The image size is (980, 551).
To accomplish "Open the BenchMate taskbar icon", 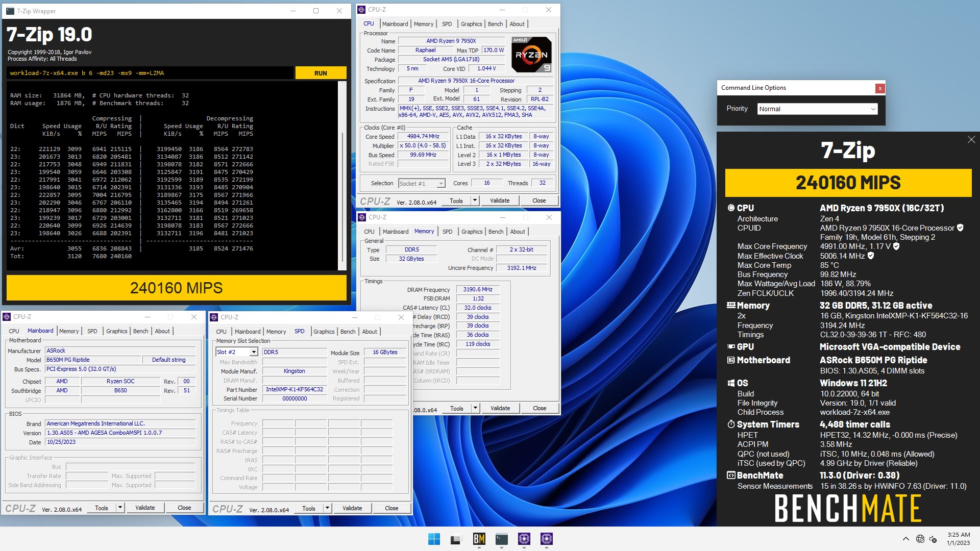I will pyautogui.click(x=479, y=539).
